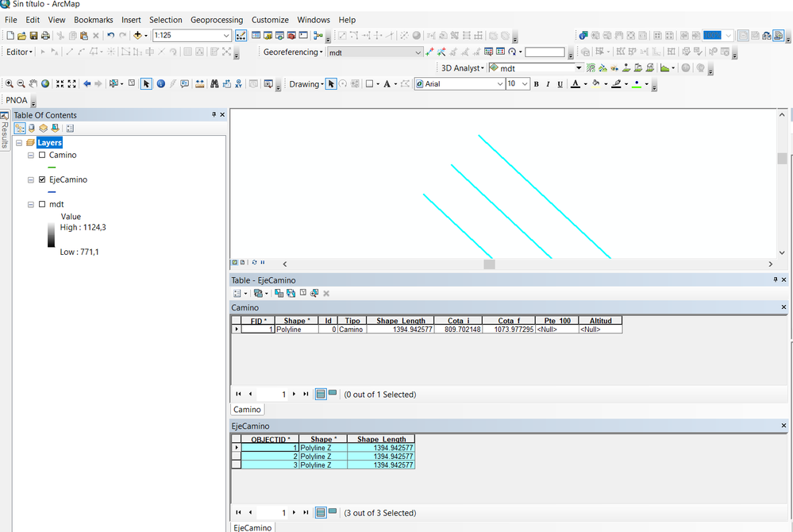Sort by Cota_i column header
The width and height of the screenshot is (793, 532).
pyautogui.click(x=458, y=321)
